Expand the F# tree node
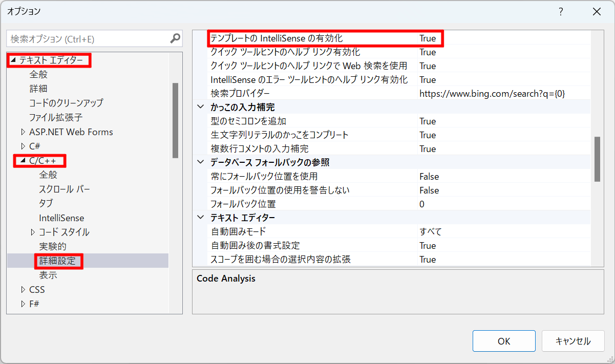 point(23,304)
